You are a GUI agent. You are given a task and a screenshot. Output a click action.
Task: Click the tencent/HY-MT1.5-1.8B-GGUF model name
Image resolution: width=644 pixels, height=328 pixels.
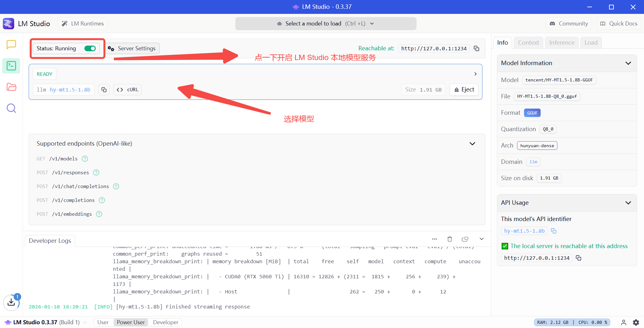[x=559, y=80]
